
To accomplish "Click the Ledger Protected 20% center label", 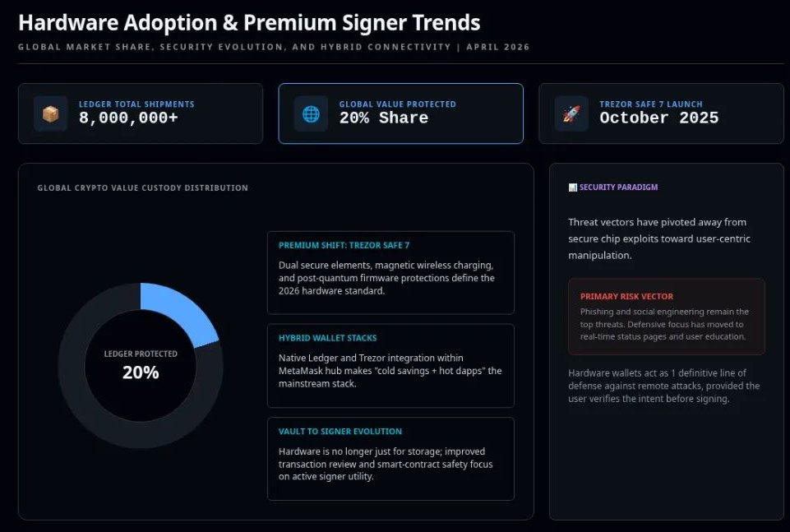I will coord(141,364).
